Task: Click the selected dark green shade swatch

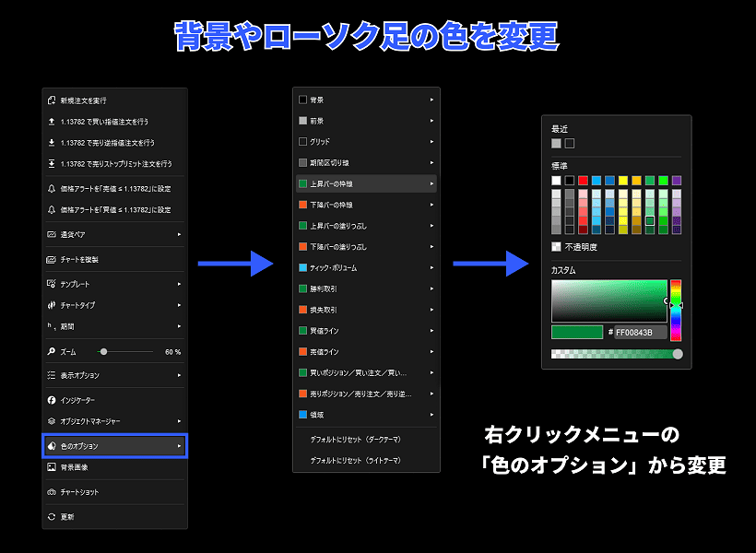Action: (x=650, y=220)
